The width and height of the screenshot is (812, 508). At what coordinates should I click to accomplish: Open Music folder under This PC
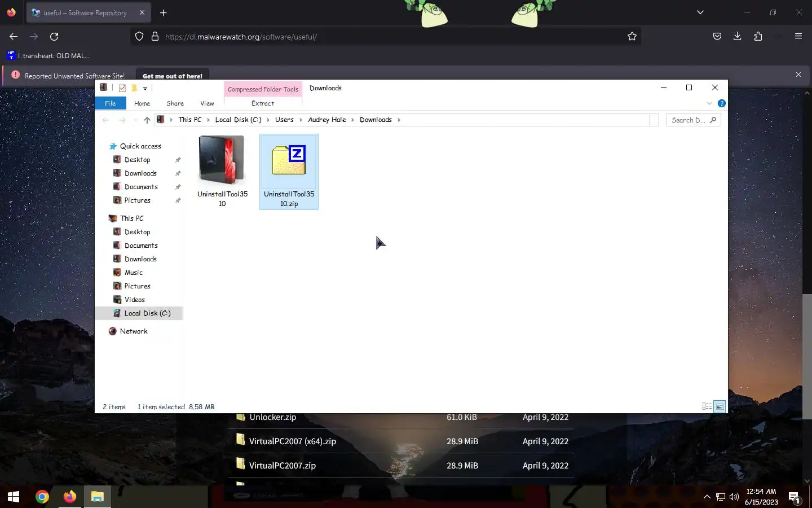pyautogui.click(x=134, y=273)
